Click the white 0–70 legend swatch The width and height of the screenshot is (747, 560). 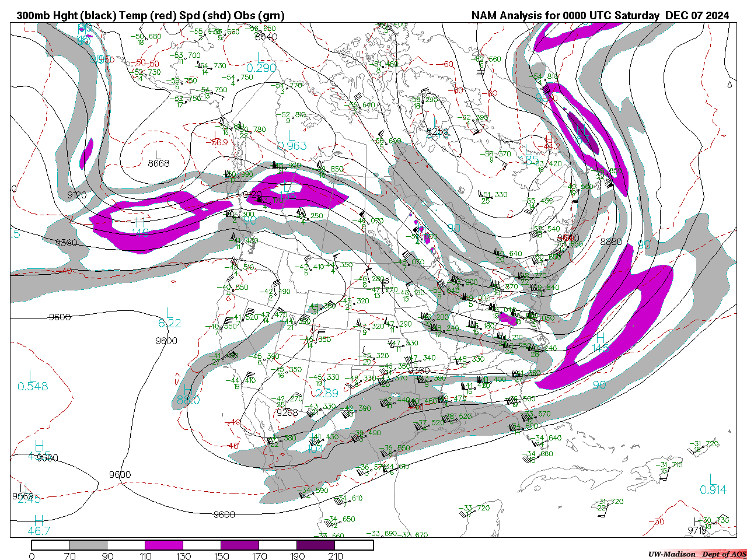coord(50,545)
